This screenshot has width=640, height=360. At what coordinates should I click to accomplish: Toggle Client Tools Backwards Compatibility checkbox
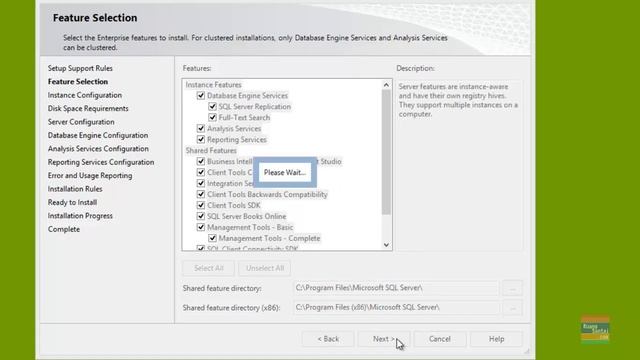(x=200, y=194)
